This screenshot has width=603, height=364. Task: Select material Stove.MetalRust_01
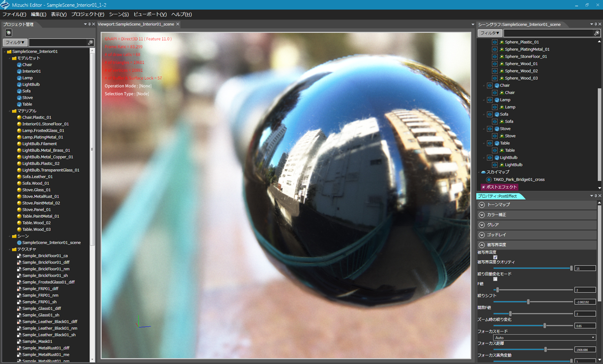41,196
